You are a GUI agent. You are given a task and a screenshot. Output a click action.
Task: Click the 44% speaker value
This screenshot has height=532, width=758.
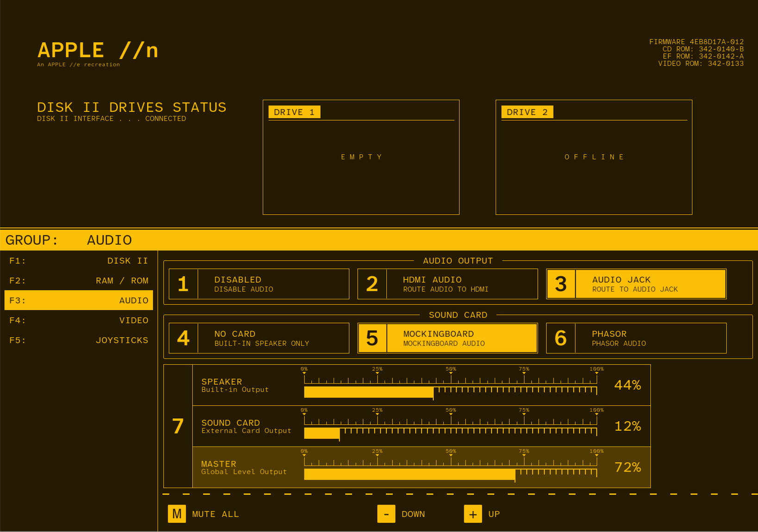tap(627, 385)
